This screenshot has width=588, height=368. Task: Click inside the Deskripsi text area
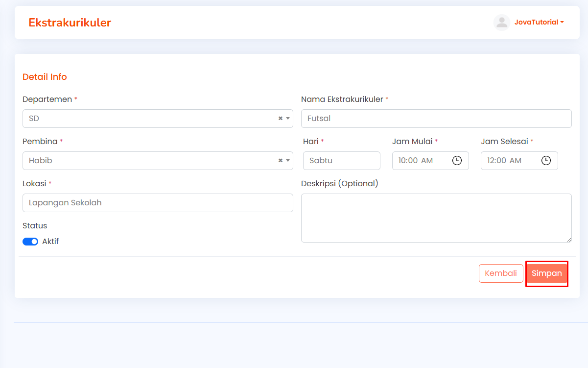point(436,218)
